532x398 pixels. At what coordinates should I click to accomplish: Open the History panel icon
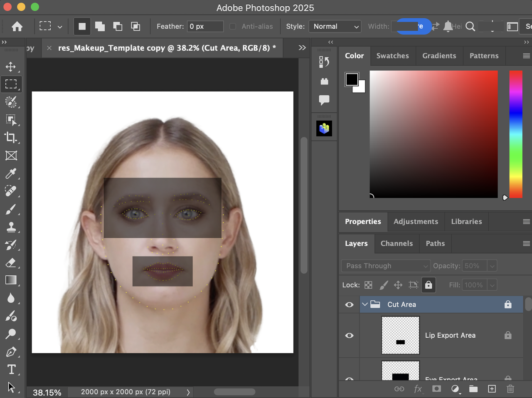(324, 62)
